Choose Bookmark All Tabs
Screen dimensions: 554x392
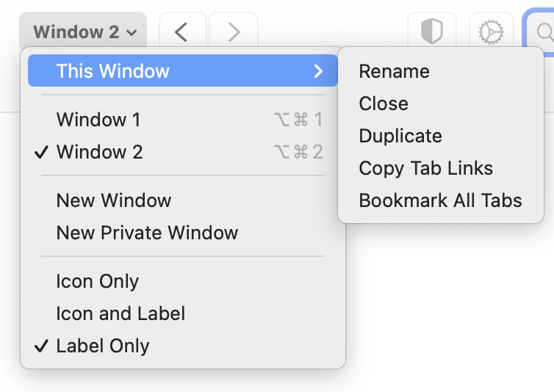pos(440,200)
